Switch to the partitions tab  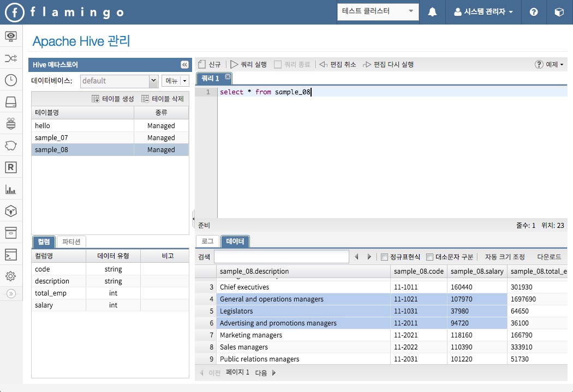point(71,242)
